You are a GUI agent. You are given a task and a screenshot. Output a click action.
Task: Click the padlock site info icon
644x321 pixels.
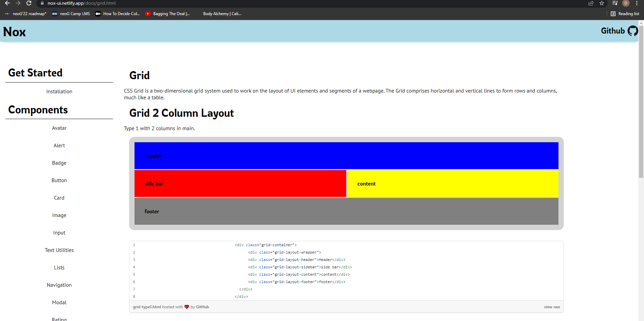pyautogui.click(x=42, y=3)
